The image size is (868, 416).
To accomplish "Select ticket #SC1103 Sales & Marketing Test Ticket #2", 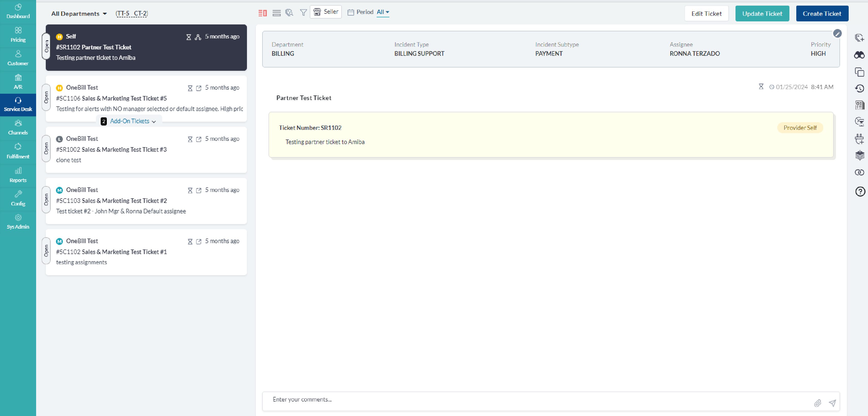I will point(146,201).
